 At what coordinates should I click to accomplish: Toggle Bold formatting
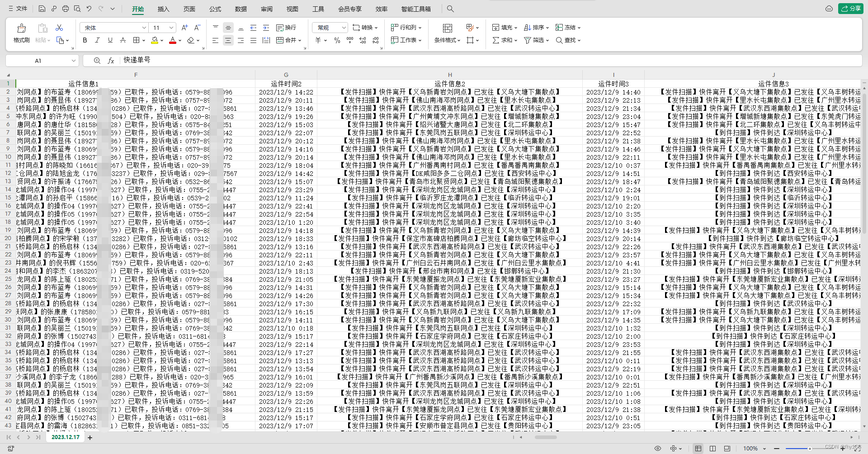click(85, 40)
